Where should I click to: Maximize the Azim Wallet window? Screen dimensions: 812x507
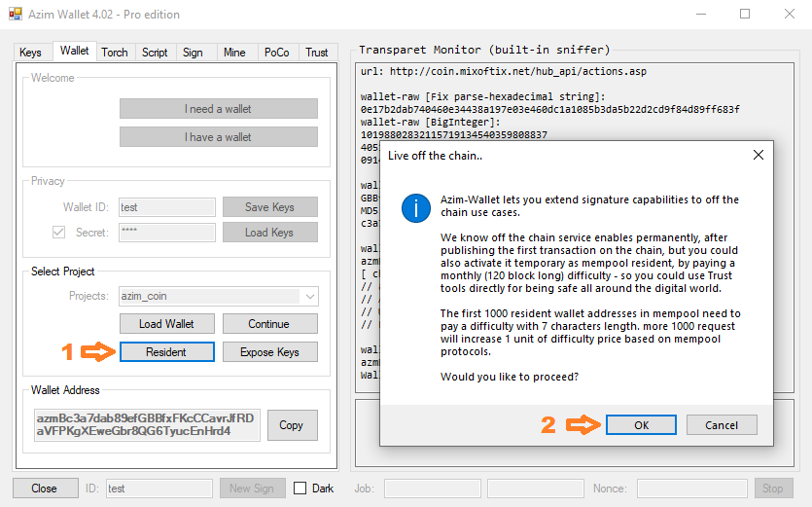click(745, 14)
